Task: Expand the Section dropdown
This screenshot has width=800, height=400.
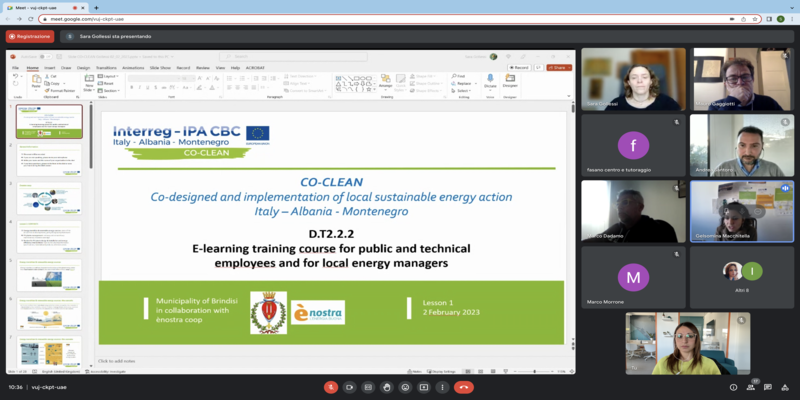Action: [109, 90]
